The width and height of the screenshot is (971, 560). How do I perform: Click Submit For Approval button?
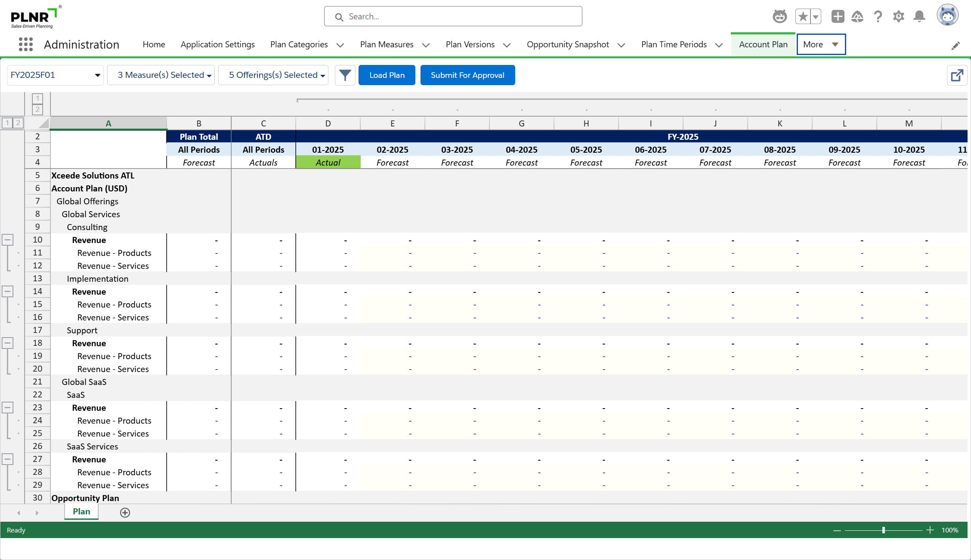coord(467,75)
